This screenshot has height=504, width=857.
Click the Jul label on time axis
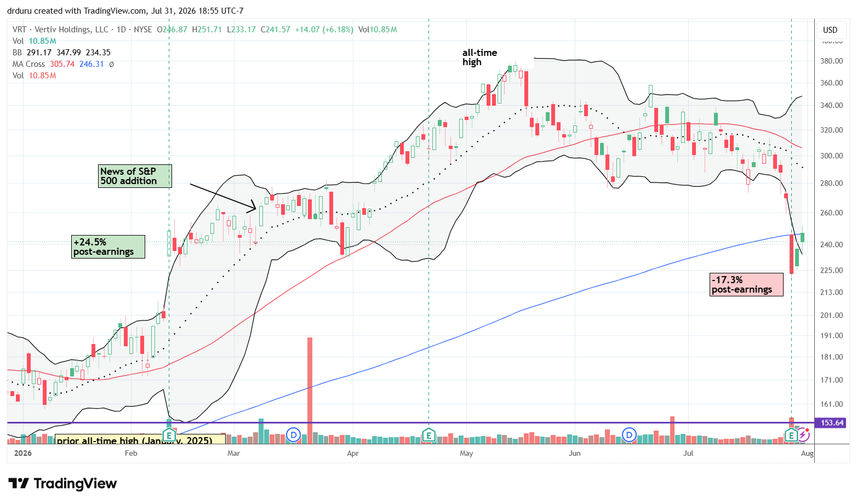tap(688, 453)
